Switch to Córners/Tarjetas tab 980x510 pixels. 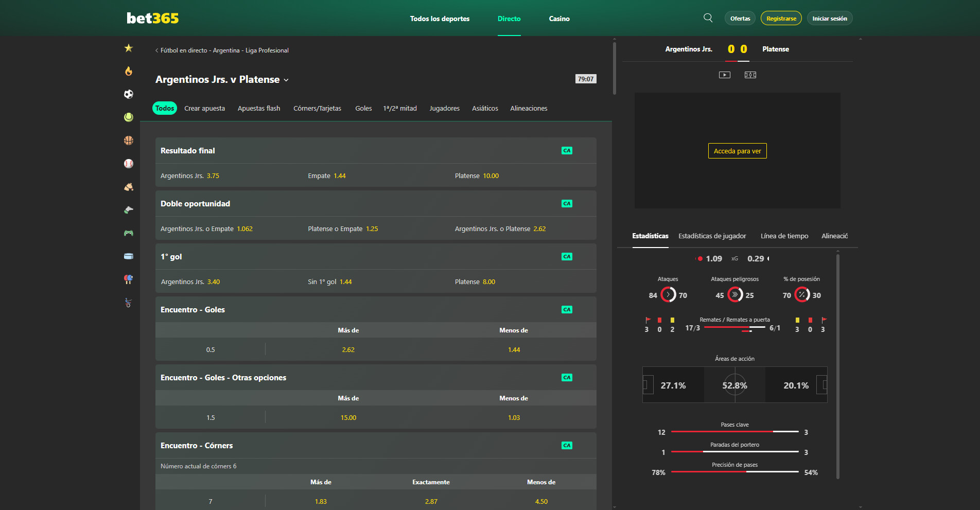pyautogui.click(x=318, y=109)
